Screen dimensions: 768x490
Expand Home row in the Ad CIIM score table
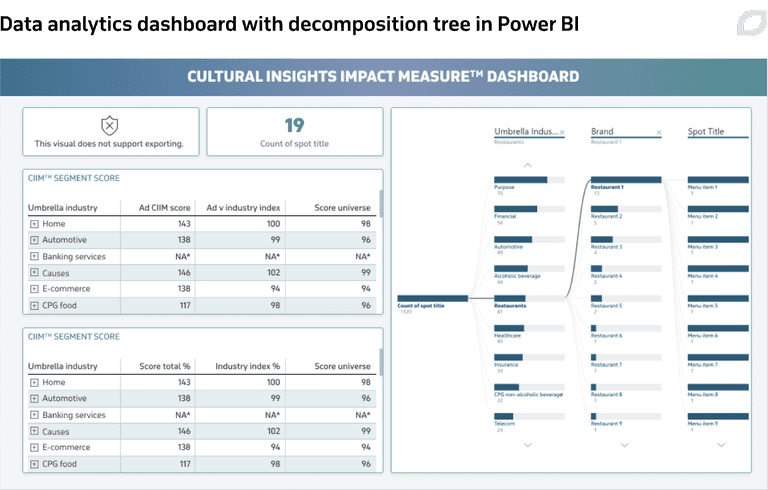pos(34,224)
